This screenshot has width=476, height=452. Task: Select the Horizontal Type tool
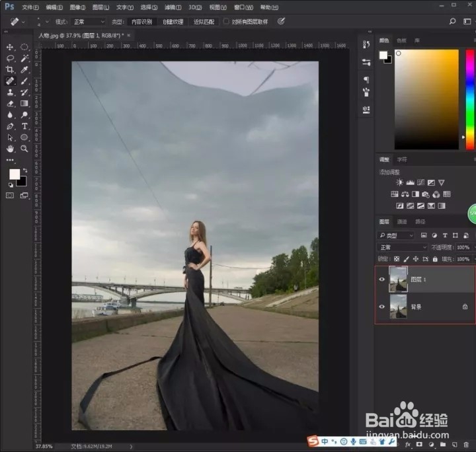24,126
